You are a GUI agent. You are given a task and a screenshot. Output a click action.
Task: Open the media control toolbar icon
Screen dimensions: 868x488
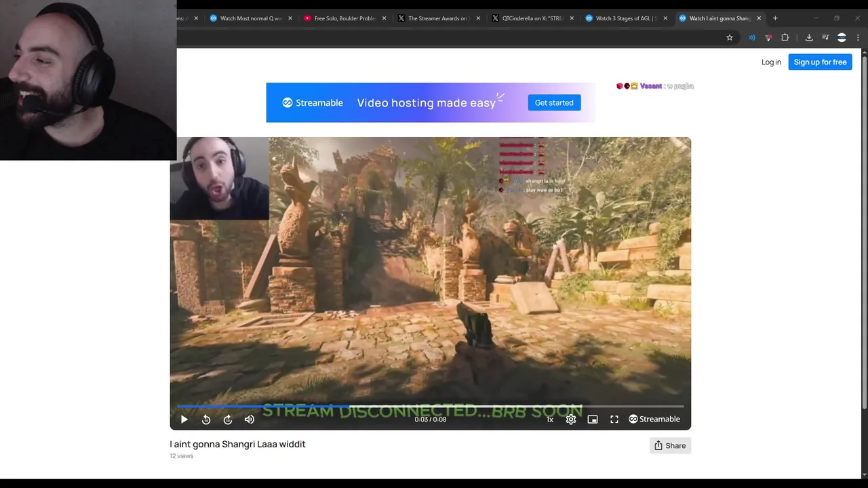coord(825,38)
